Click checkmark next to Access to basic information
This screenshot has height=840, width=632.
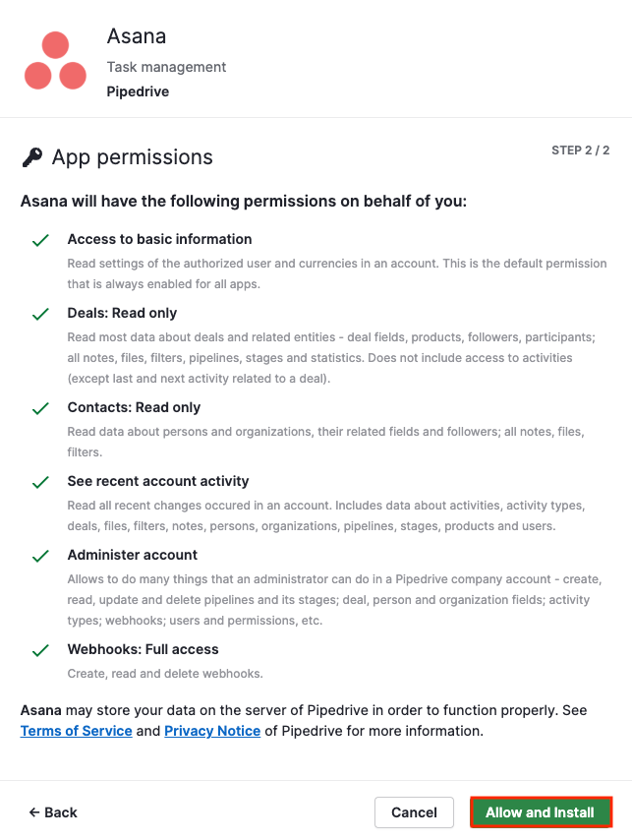(40, 240)
